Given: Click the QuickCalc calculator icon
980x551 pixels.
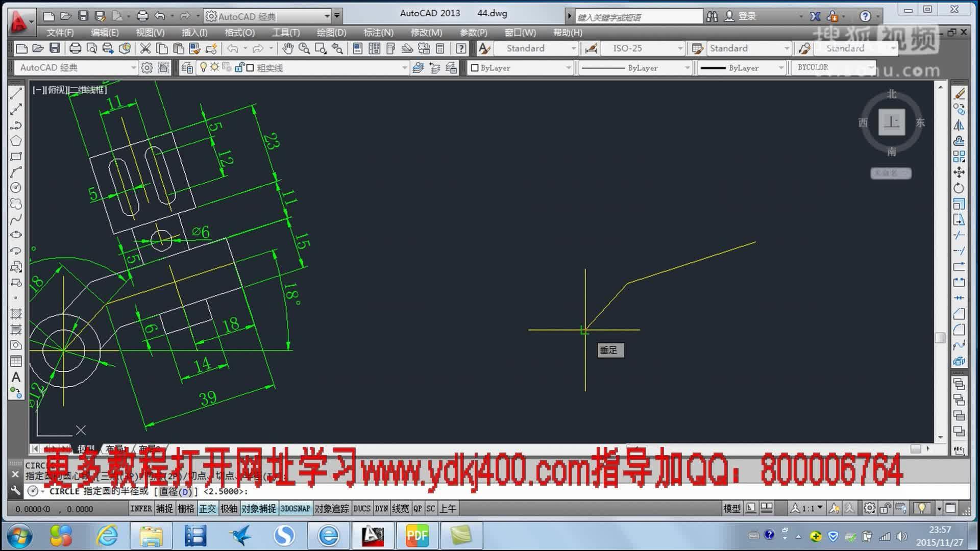Looking at the screenshot, I should tap(439, 48).
